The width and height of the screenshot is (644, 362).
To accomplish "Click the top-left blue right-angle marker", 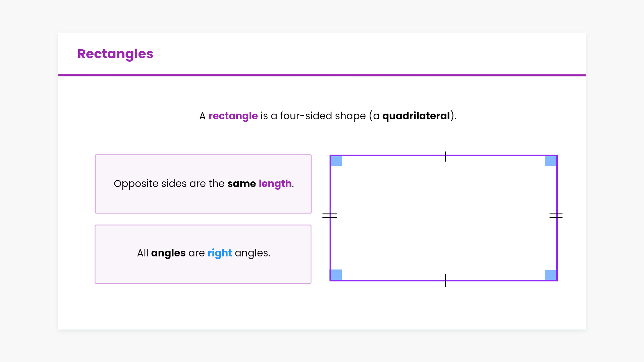I will (336, 161).
